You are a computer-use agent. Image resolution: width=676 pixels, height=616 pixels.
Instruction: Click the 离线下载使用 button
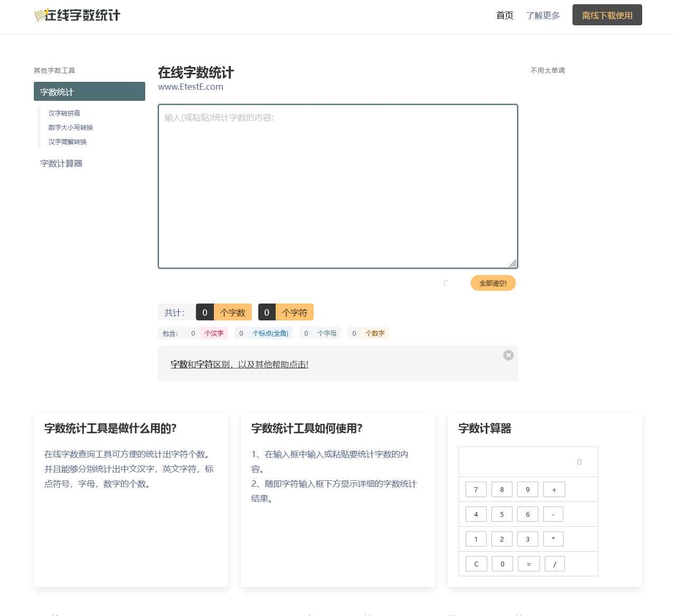coord(607,15)
